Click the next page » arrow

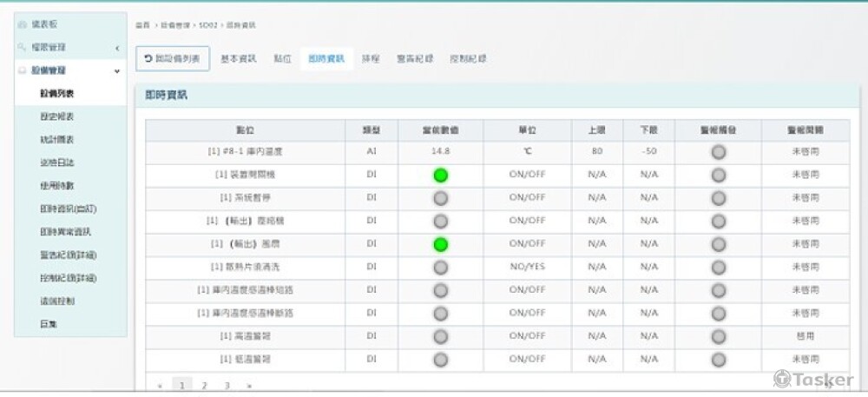[x=249, y=386]
